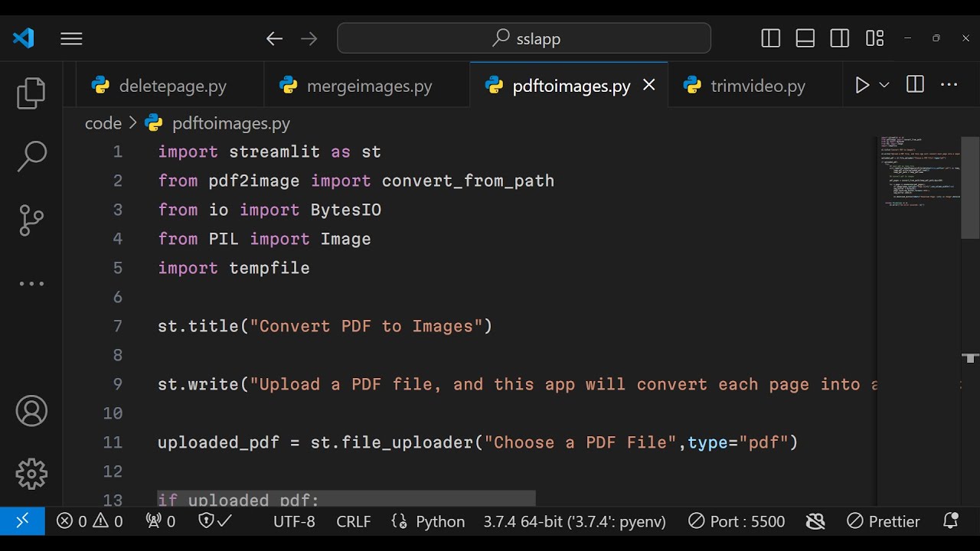Open the Accounts menu
The height and width of the screenshot is (551, 980).
click(x=31, y=412)
